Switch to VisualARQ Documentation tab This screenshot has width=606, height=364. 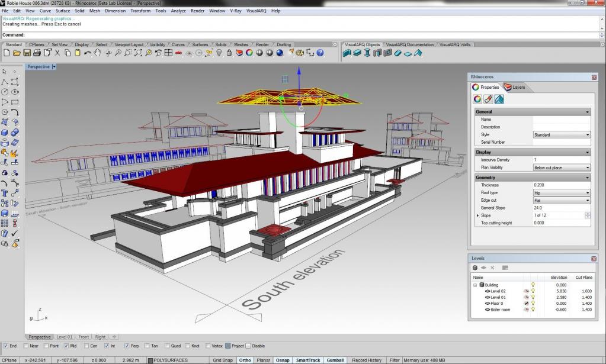pyautogui.click(x=410, y=44)
